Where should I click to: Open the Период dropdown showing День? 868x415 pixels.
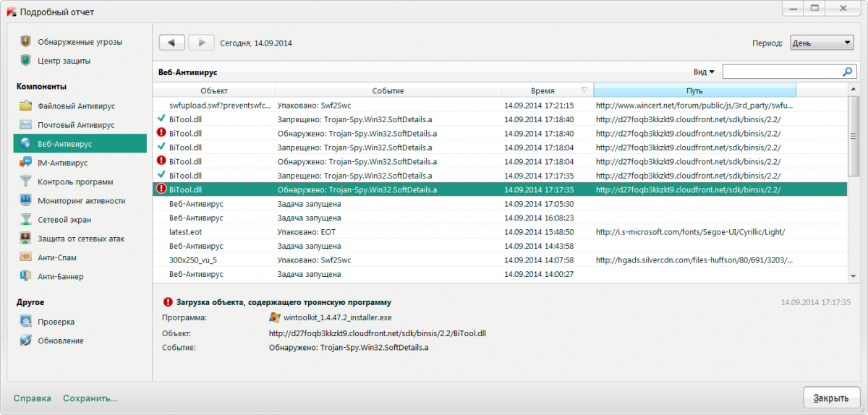(822, 43)
